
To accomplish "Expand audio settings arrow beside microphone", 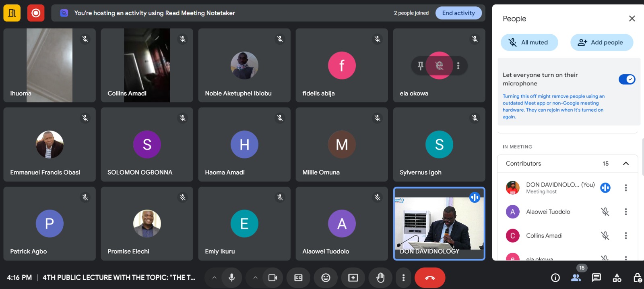I will [x=214, y=278].
